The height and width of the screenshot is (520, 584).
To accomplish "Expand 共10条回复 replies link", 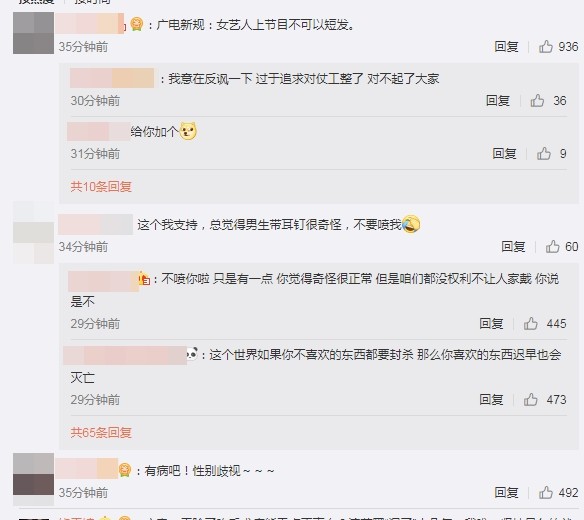I will [x=101, y=186].
